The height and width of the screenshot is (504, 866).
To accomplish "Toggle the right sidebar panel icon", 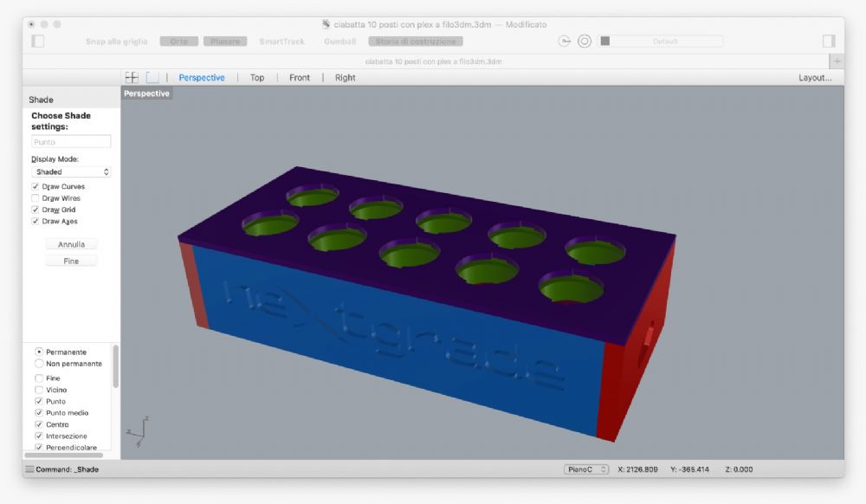I will [829, 41].
